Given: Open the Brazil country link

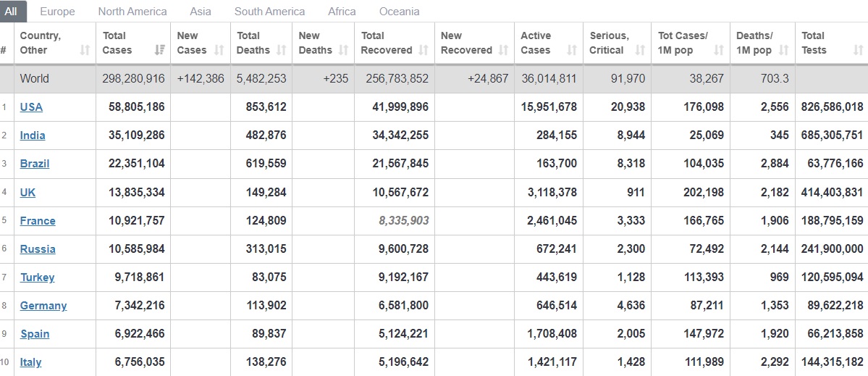Looking at the screenshot, I should point(34,164).
